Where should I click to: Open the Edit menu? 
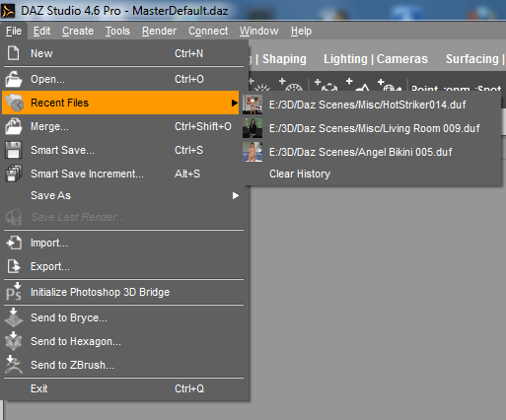click(41, 31)
